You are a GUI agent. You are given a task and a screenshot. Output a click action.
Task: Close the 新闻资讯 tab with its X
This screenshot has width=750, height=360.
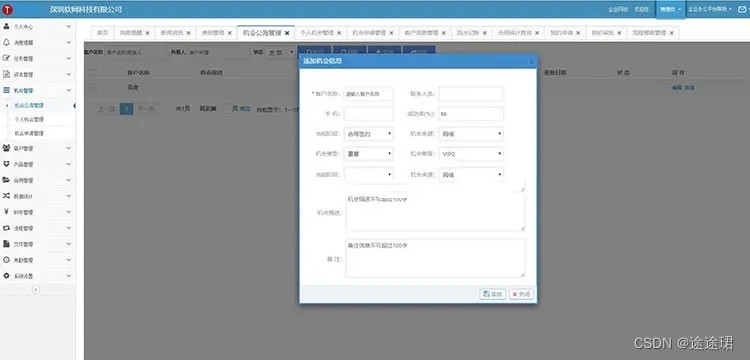pos(188,33)
